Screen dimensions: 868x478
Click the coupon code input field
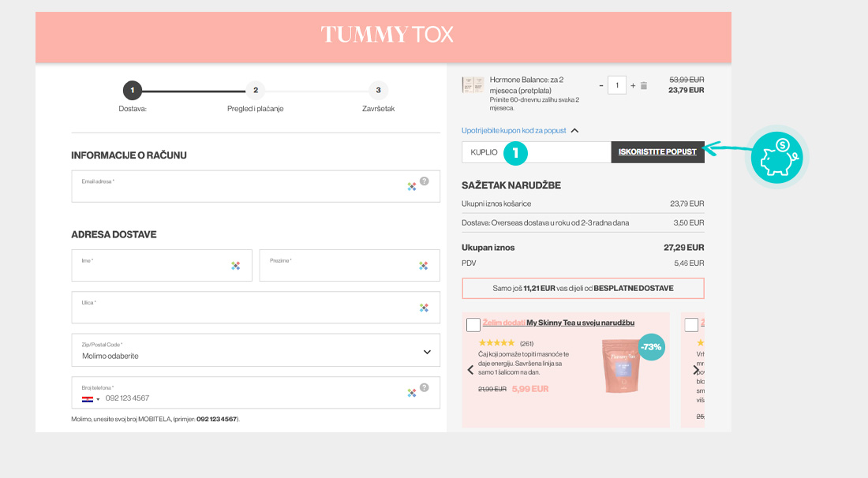pyautogui.click(x=537, y=152)
